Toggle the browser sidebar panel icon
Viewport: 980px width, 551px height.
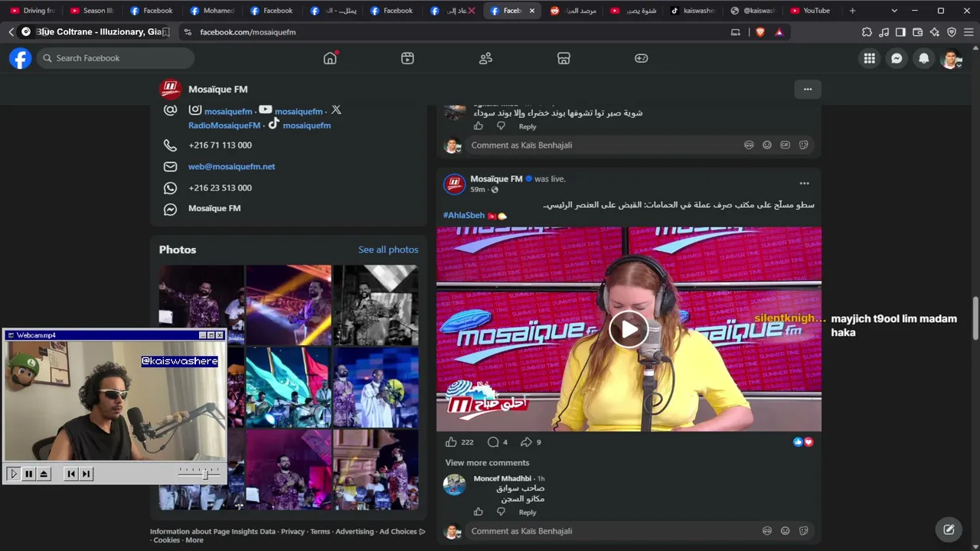coord(900,32)
